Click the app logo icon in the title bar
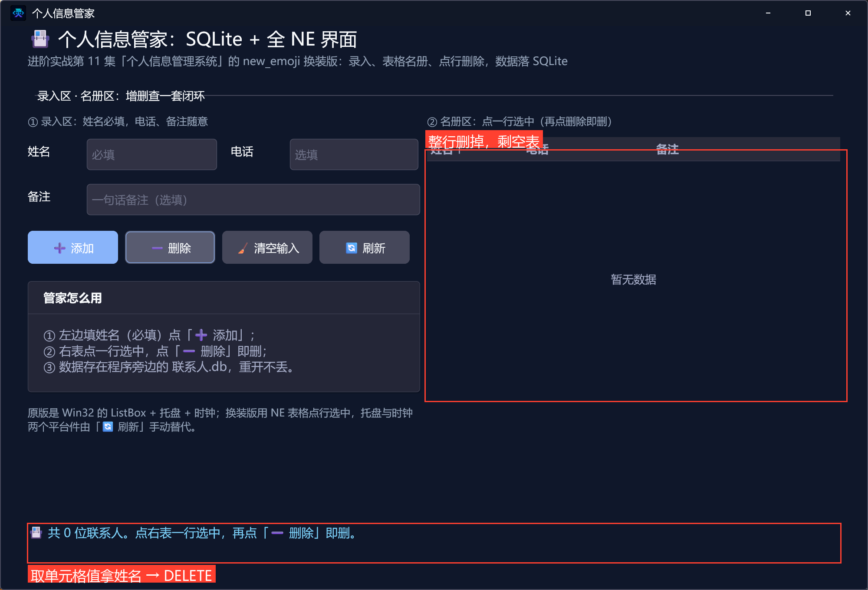The height and width of the screenshot is (590, 868). tap(18, 13)
